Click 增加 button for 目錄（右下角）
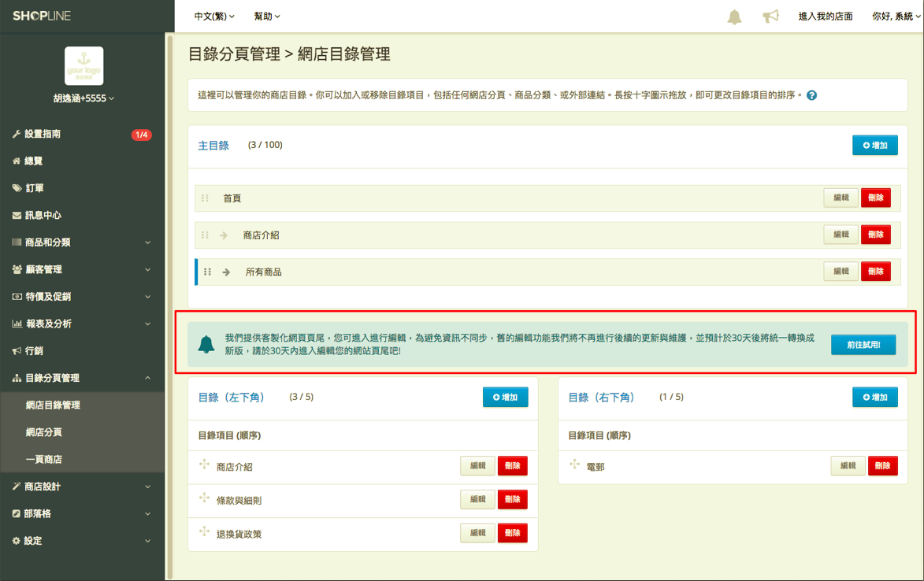The height and width of the screenshot is (581, 924). 875,398
